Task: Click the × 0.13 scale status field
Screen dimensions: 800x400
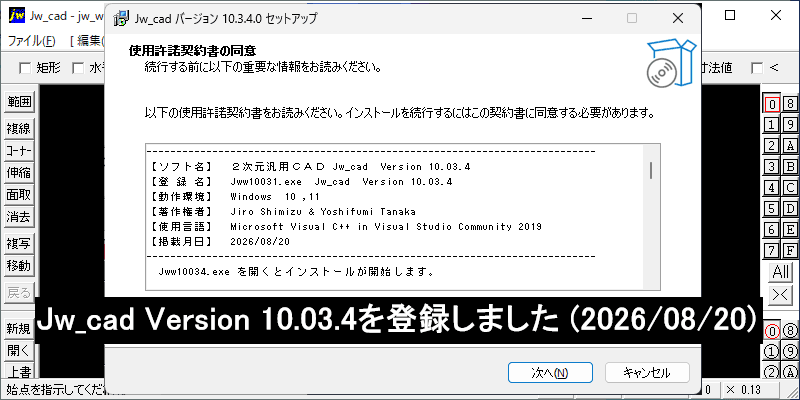Action: click(x=750, y=389)
